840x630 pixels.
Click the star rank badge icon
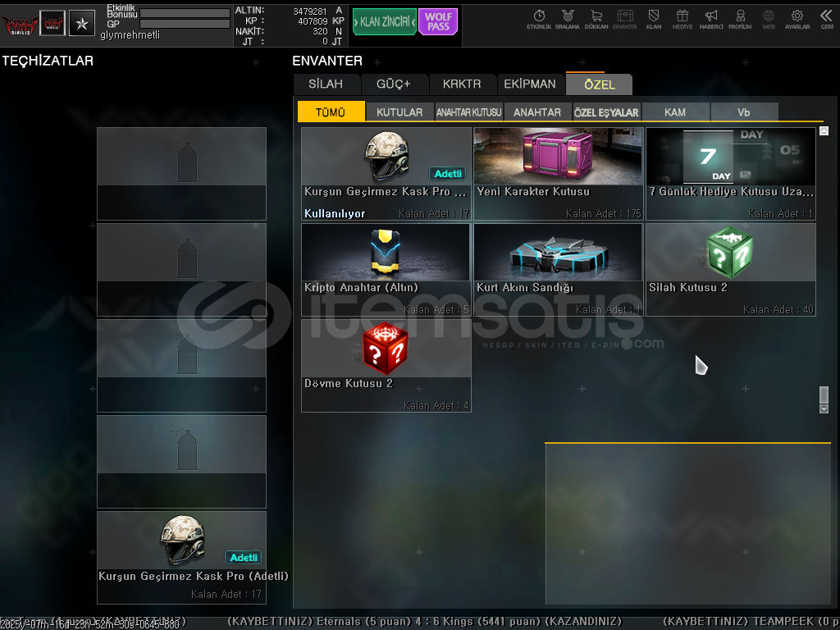82,23
